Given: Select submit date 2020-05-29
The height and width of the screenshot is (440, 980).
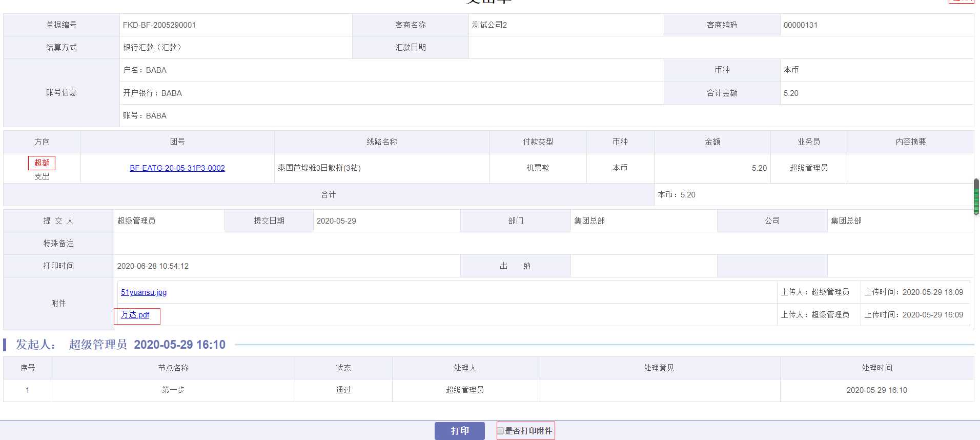Looking at the screenshot, I should click(336, 221).
